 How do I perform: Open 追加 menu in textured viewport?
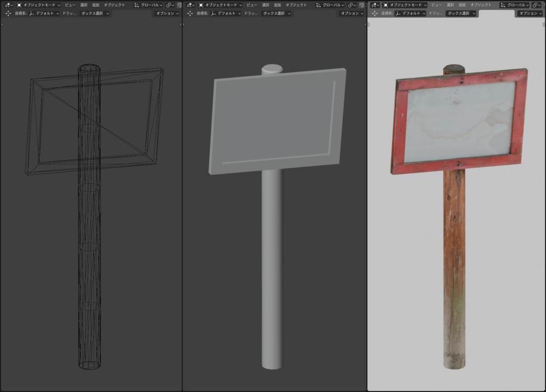(x=462, y=5)
